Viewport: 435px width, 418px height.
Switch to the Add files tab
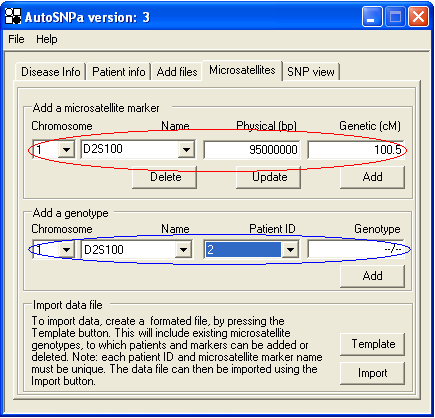[177, 72]
